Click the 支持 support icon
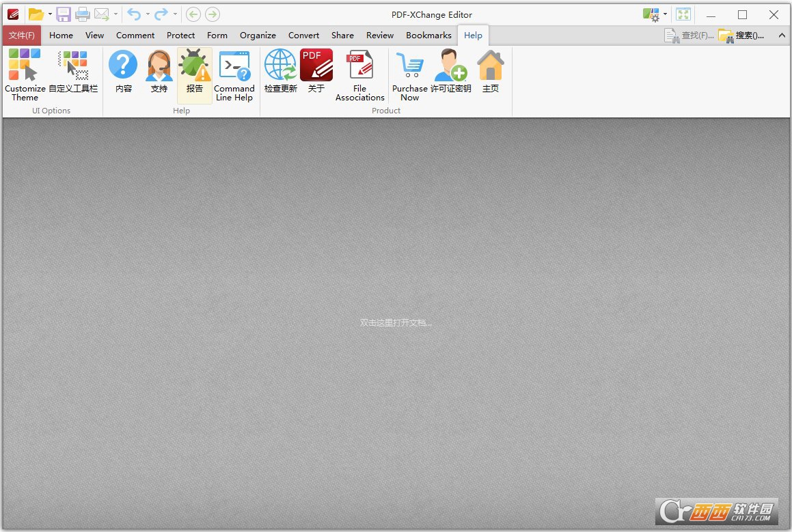Viewport: 792px width, 532px height. click(x=159, y=71)
